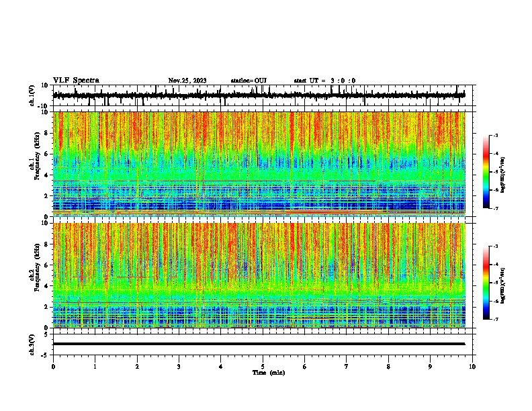Click the ch.1 voltage waveform trace
Viewport: 532px width, 411px height.
[259, 95]
